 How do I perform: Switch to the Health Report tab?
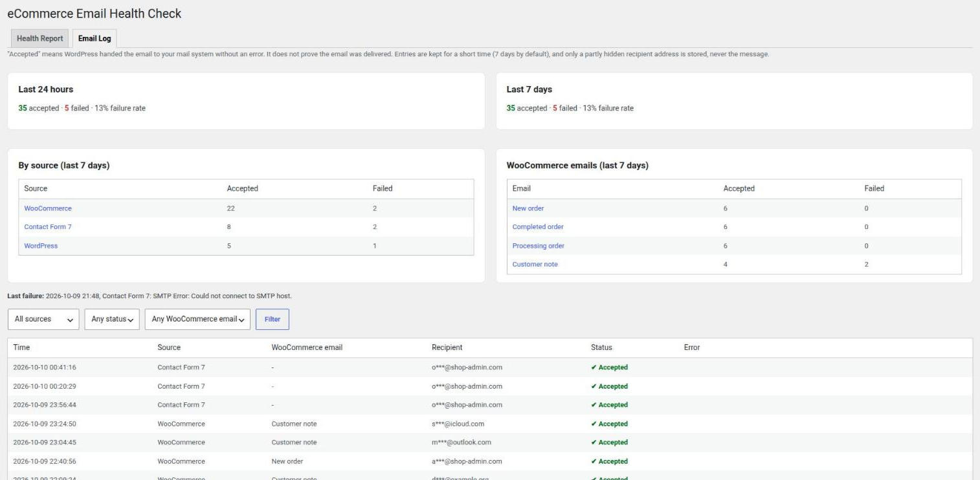[x=39, y=38]
